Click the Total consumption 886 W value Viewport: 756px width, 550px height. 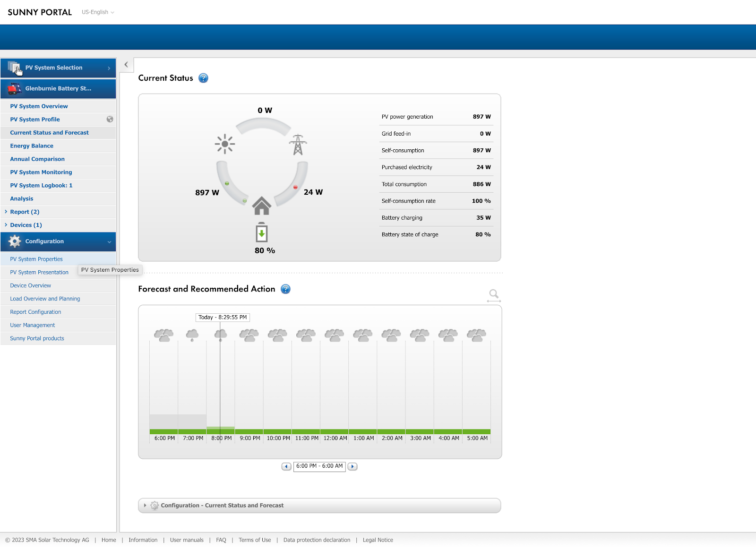point(482,184)
